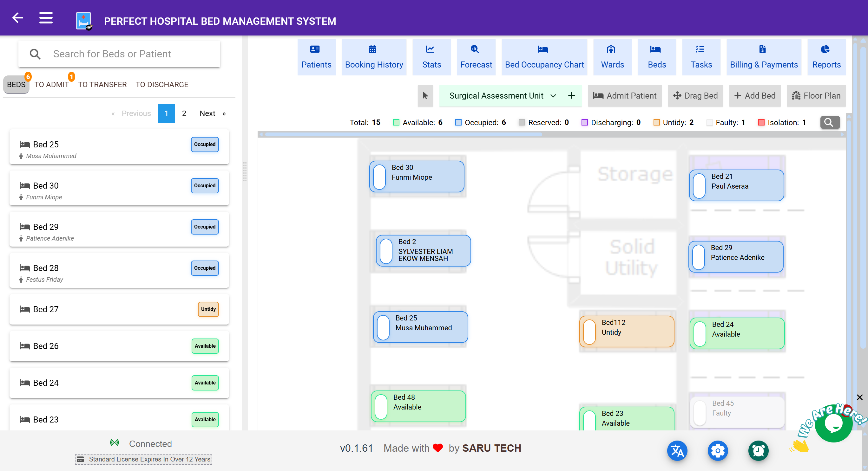
Task: Switch to the TO DISCHARGE tab
Action: pos(162,85)
